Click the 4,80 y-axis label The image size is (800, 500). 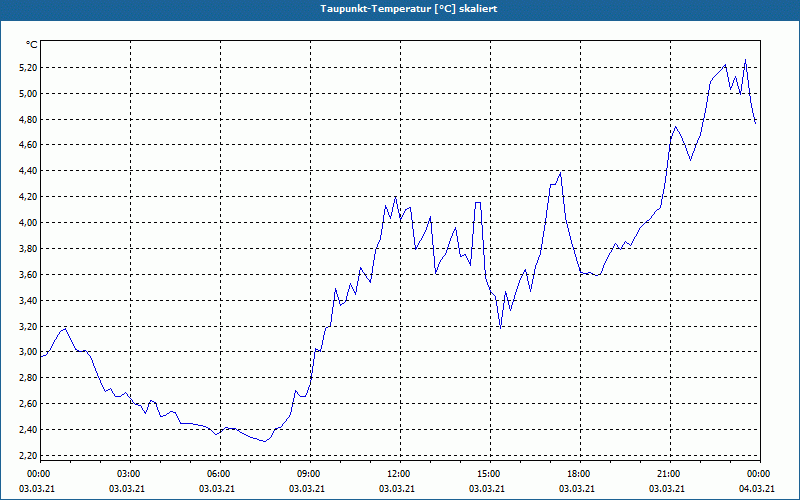click(x=28, y=119)
